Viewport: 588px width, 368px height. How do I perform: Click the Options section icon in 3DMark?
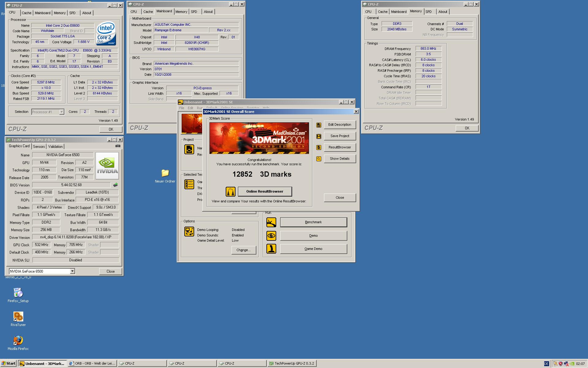[189, 232]
